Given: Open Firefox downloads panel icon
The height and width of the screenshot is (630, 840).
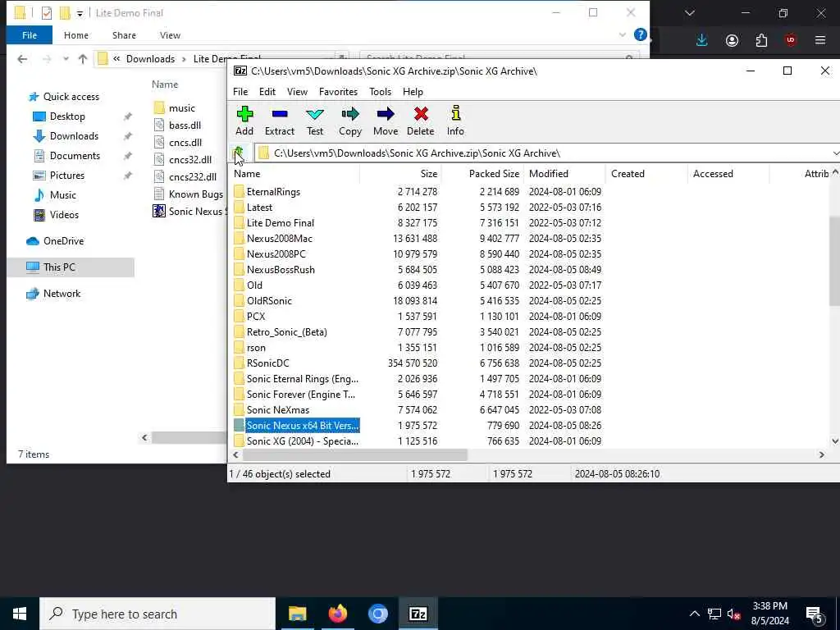Looking at the screenshot, I should [702, 40].
